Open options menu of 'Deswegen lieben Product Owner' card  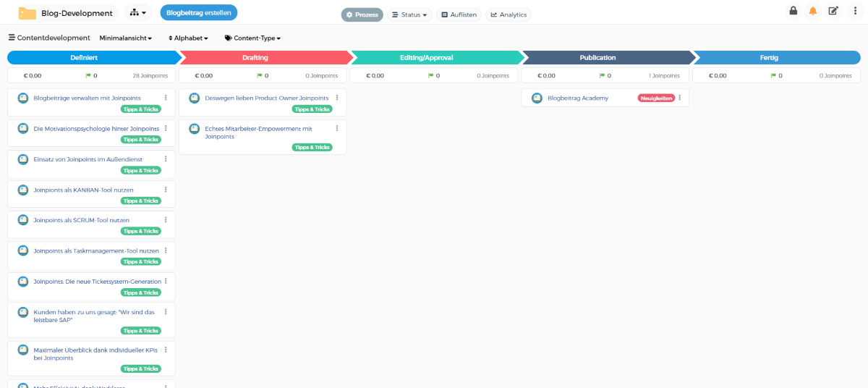tap(337, 98)
